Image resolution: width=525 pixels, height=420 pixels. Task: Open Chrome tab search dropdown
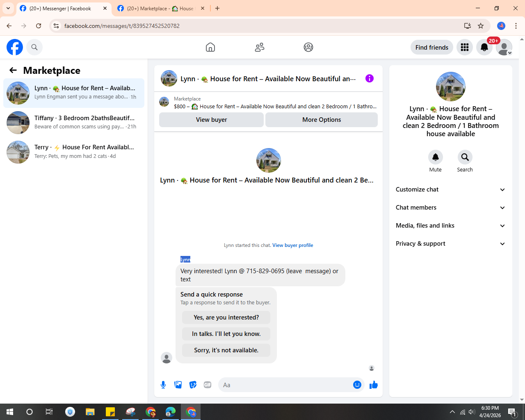click(8, 8)
